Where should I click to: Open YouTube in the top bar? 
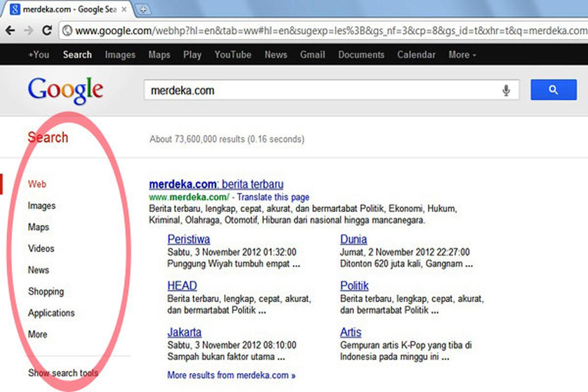click(233, 54)
